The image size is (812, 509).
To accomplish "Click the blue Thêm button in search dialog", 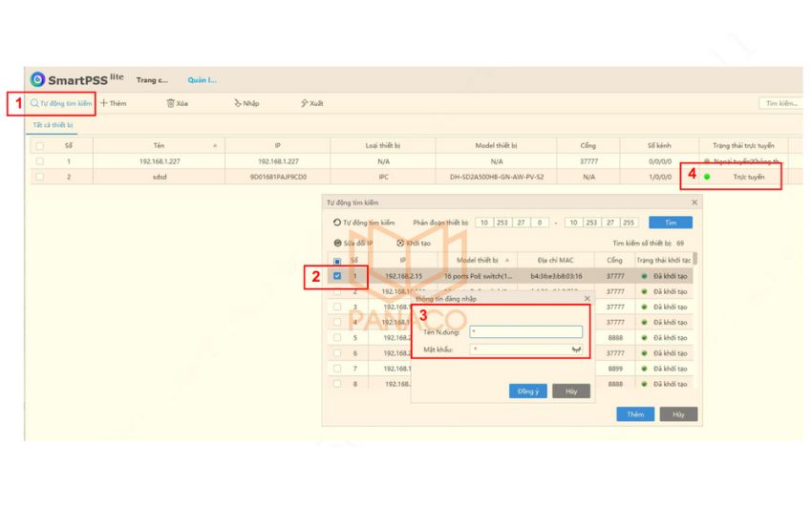I will [635, 414].
